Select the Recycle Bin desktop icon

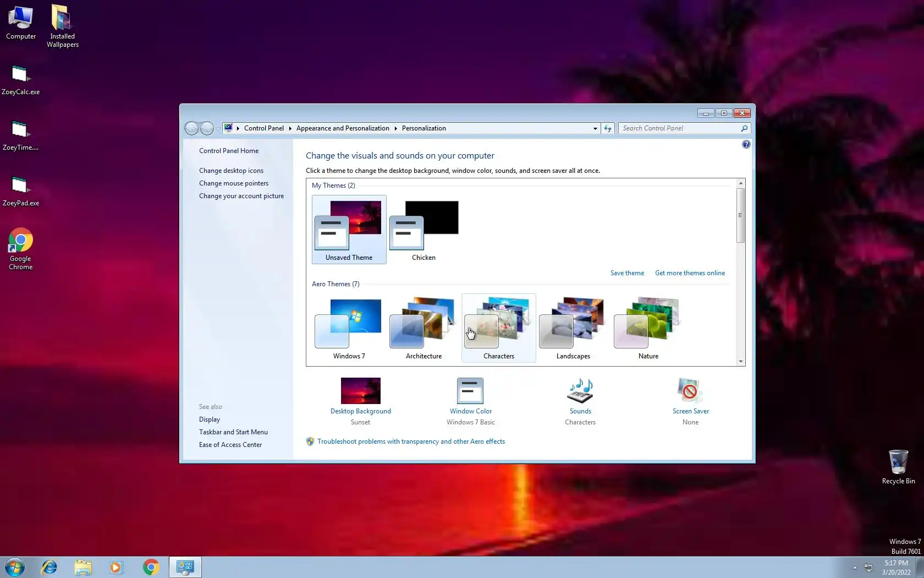click(898, 467)
